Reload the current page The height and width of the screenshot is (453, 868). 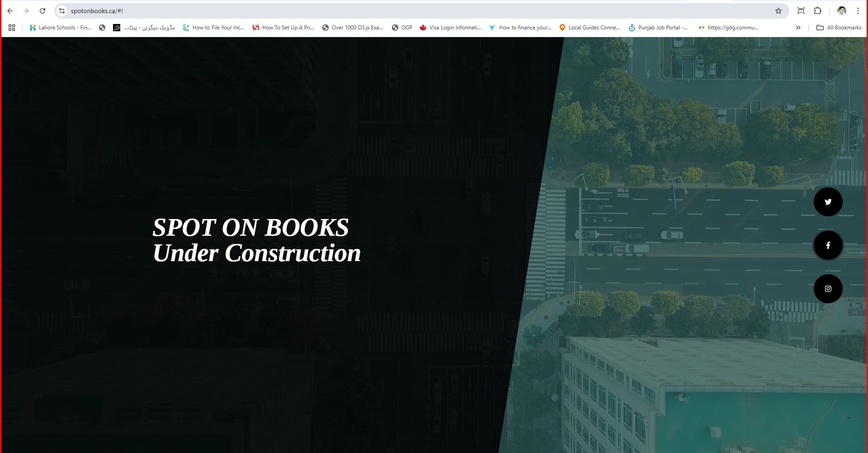tap(42, 11)
